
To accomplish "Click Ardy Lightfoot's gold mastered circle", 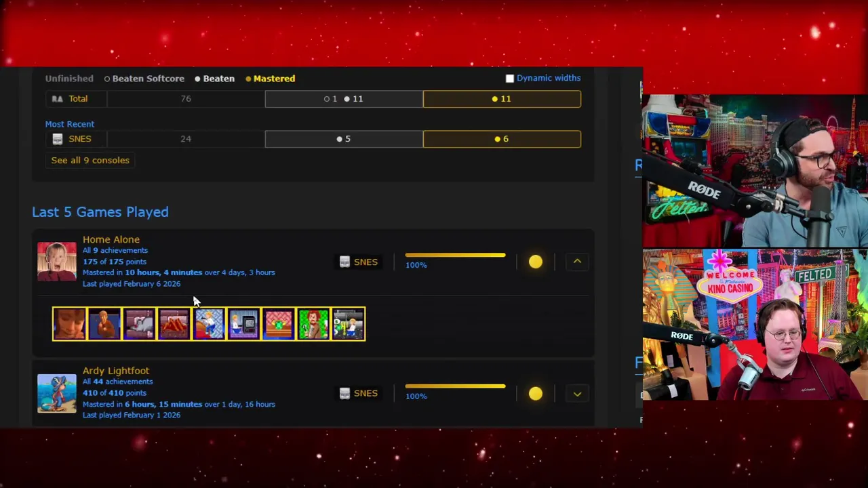I will point(536,393).
